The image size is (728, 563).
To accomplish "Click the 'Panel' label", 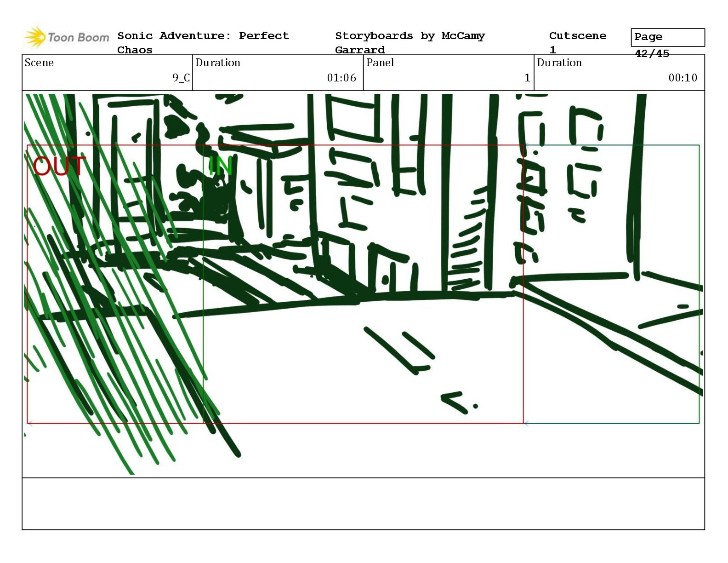I will (380, 63).
